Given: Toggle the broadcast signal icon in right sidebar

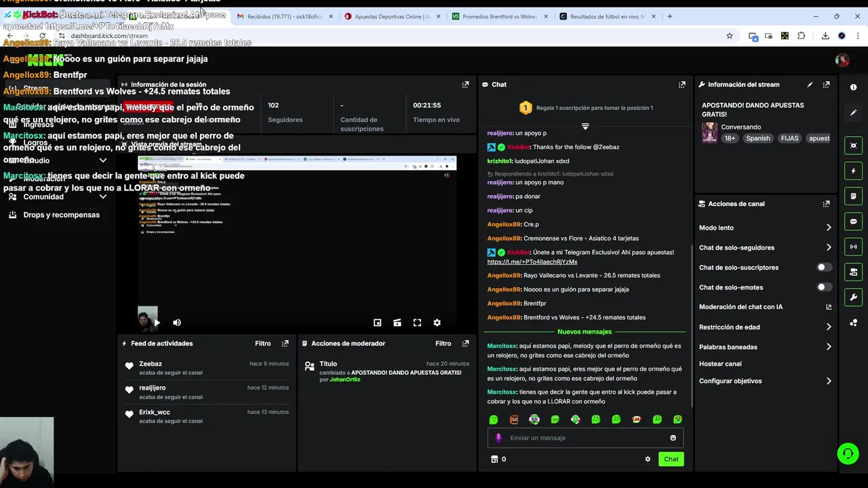Looking at the screenshot, I should pyautogui.click(x=853, y=247).
